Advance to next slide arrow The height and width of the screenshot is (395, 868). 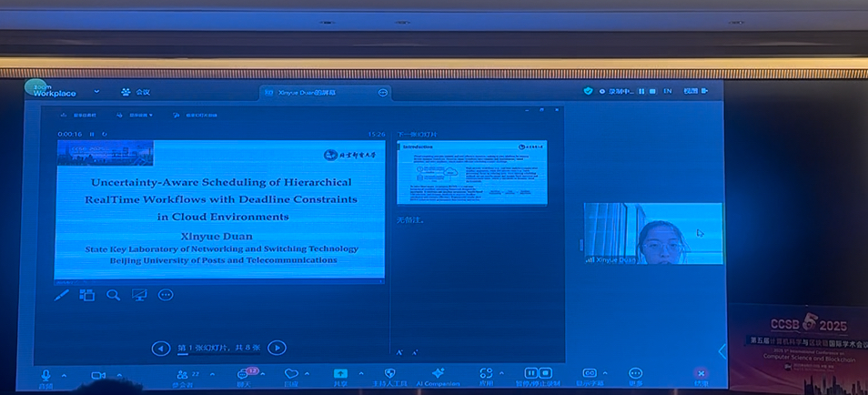pyautogui.click(x=277, y=348)
